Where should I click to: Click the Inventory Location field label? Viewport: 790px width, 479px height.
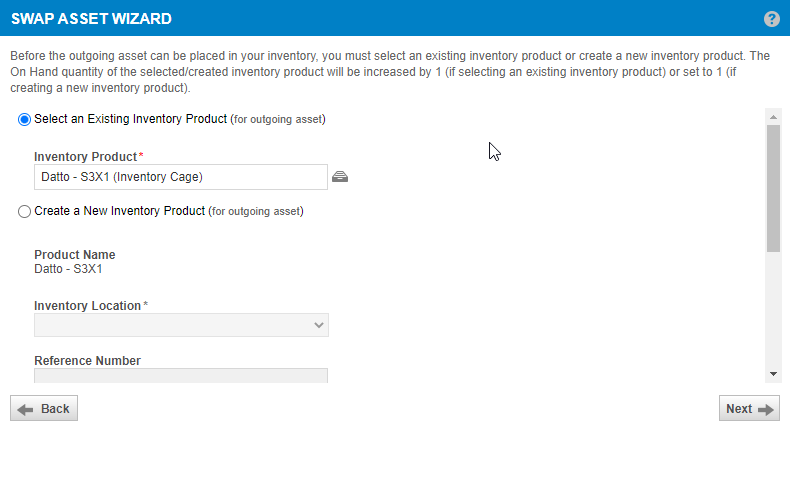click(87, 306)
